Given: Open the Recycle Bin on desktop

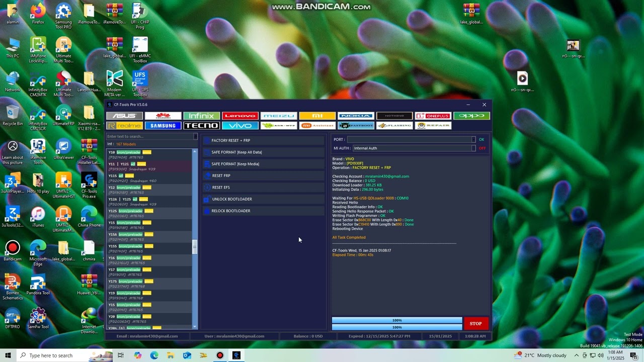Looking at the screenshot, I should [x=13, y=116].
